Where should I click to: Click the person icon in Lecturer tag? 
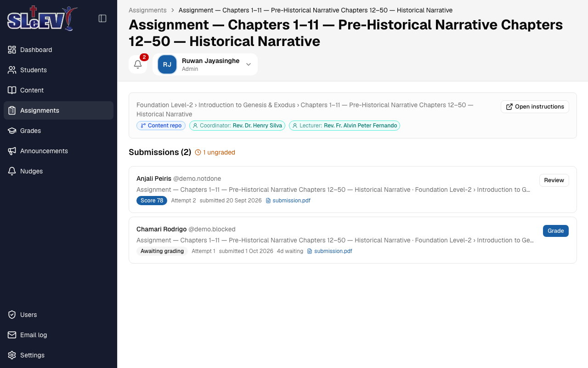[295, 126]
